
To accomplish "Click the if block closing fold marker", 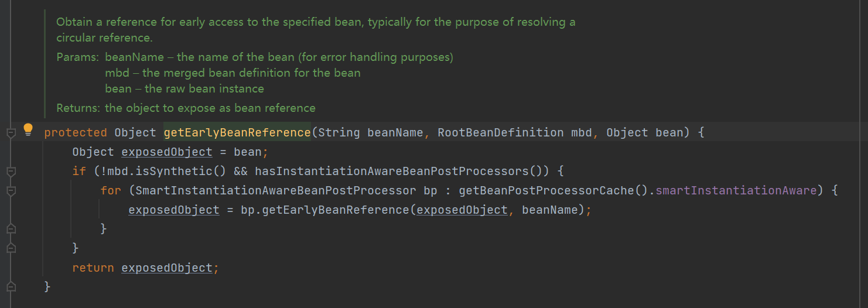I will [x=11, y=248].
